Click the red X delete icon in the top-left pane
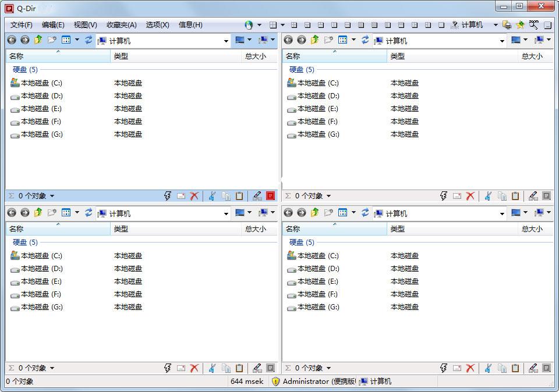Screen dimensions: 559x392 tap(194, 196)
